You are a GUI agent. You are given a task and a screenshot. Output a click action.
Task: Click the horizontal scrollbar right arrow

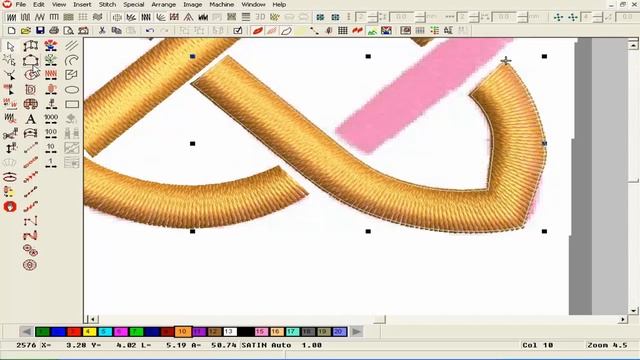tap(623, 320)
